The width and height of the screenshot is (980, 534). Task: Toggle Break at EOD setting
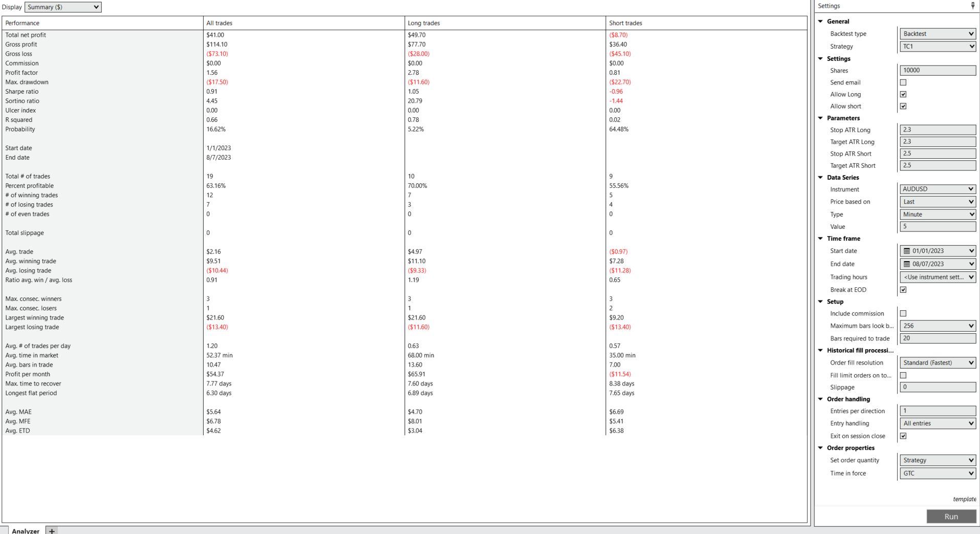point(903,289)
